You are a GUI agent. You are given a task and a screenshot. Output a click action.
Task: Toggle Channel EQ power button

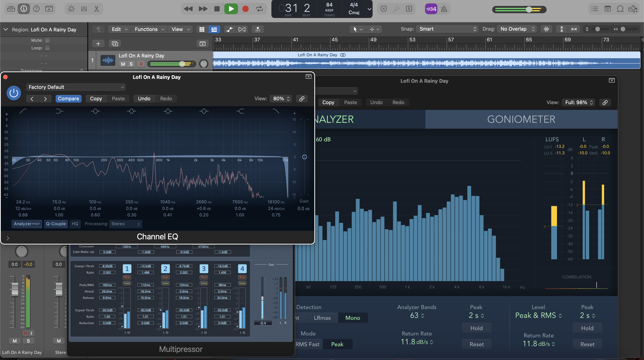13,93
